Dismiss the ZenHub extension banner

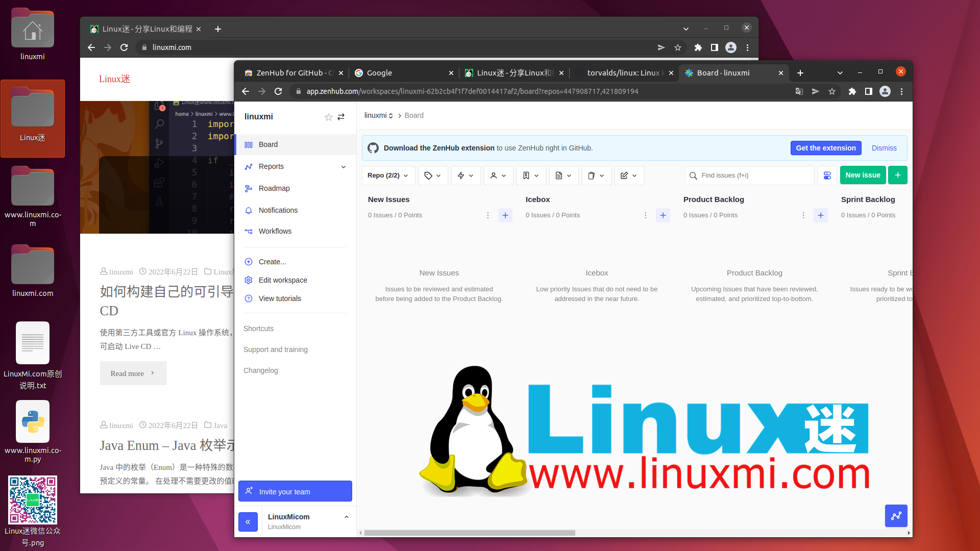[x=884, y=148]
